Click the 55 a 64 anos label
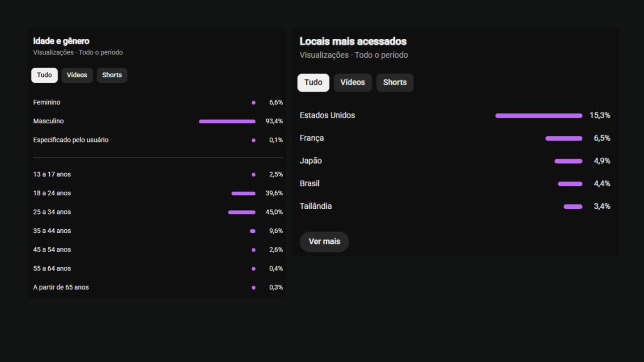This screenshot has width=644, height=362. coord(52,269)
